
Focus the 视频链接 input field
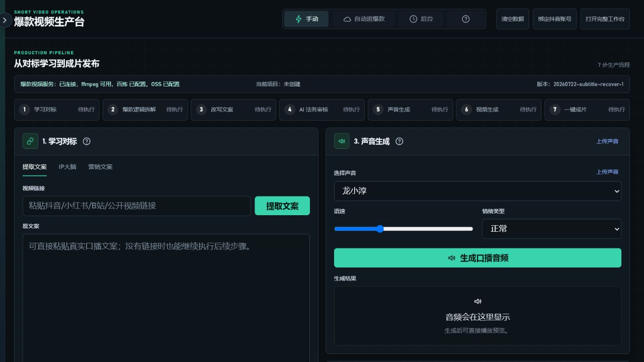[136, 206]
